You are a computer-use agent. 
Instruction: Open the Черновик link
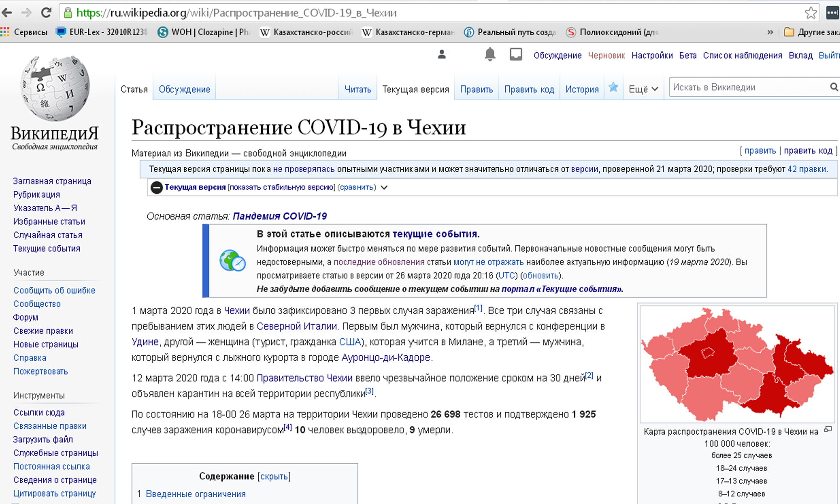point(606,55)
